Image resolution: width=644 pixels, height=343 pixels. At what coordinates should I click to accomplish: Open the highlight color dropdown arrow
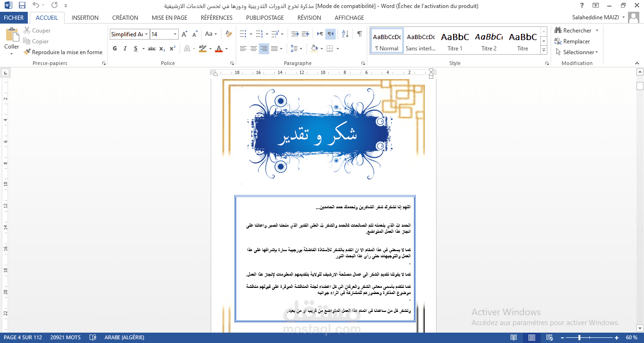210,49
